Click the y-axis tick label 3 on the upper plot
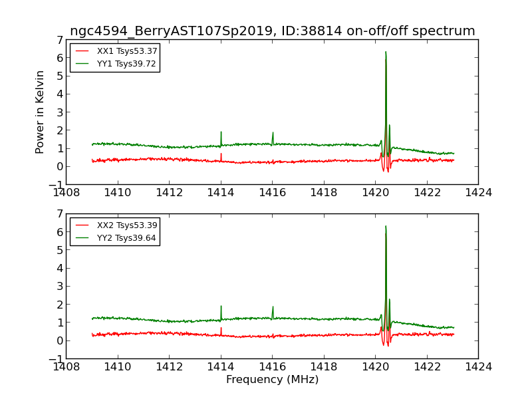The image size is (532, 399). pos(60,112)
